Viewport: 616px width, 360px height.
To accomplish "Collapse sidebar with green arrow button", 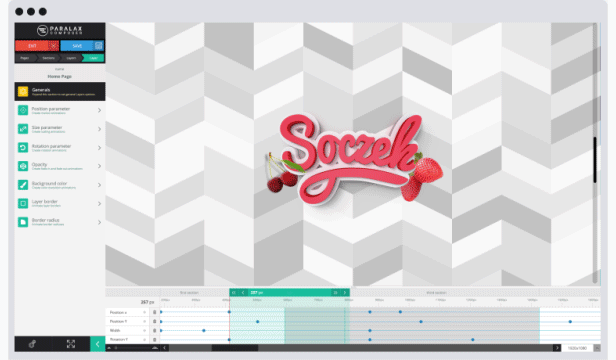I will (x=97, y=344).
